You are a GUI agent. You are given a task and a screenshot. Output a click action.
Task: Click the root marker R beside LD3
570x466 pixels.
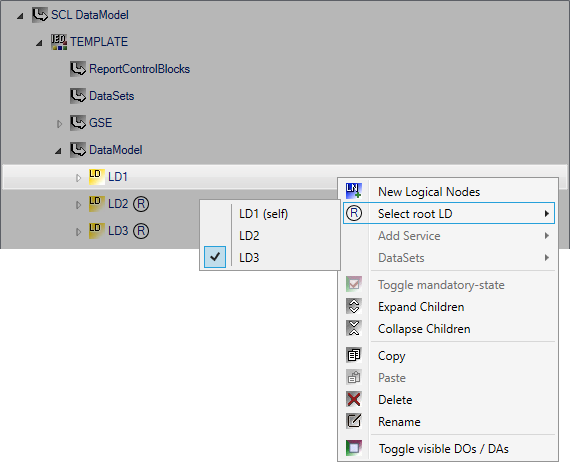click(141, 231)
